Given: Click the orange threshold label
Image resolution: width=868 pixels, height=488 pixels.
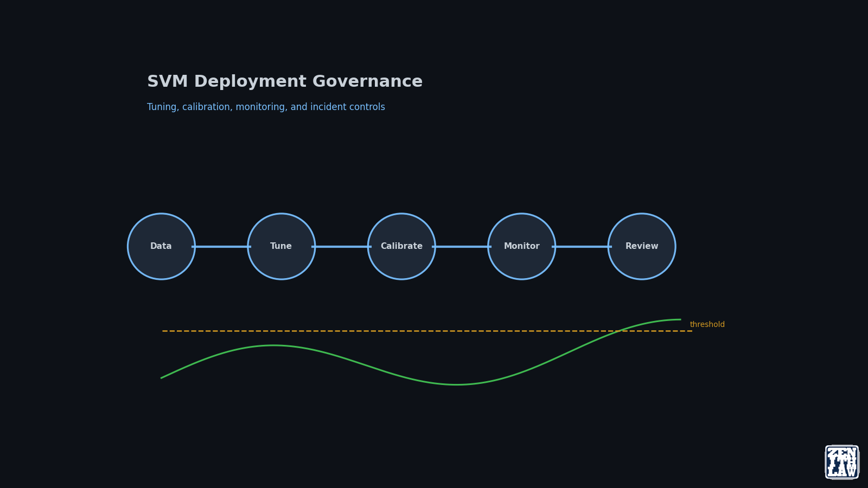Looking at the screenshot, I should (x=707, y=324).
